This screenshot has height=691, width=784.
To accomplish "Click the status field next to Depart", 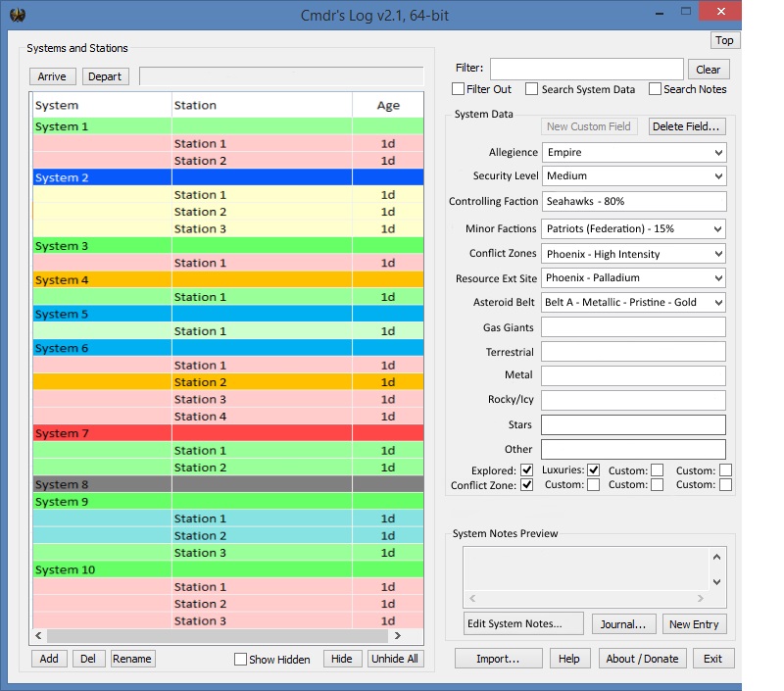I will tap(281, 76).
